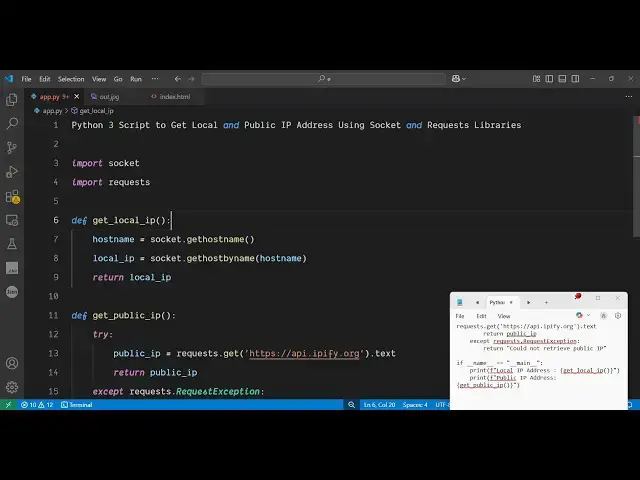The image size is (640, 480).
Task: Click the VS Code logo icon
Action: coord(9,79)
